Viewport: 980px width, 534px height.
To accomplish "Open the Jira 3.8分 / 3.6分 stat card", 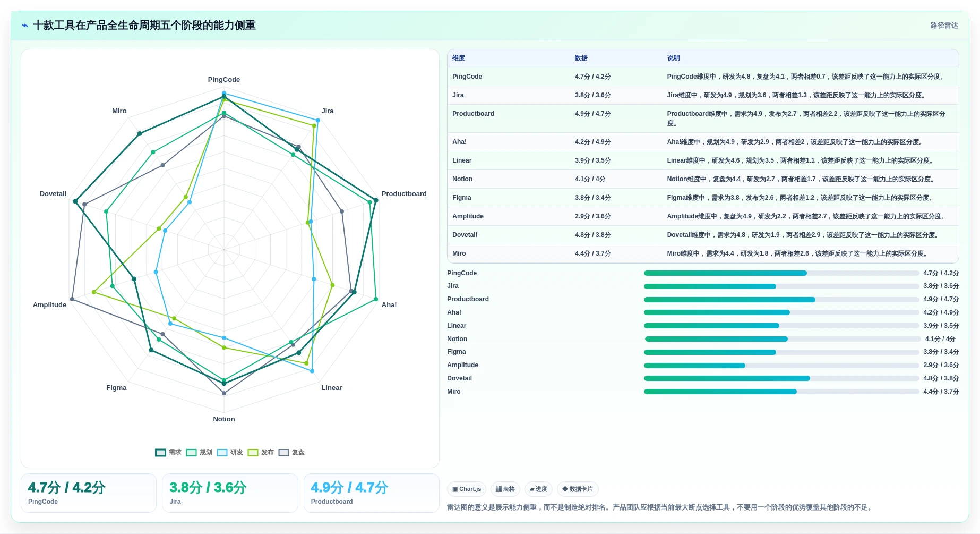I will coord(230,493).
